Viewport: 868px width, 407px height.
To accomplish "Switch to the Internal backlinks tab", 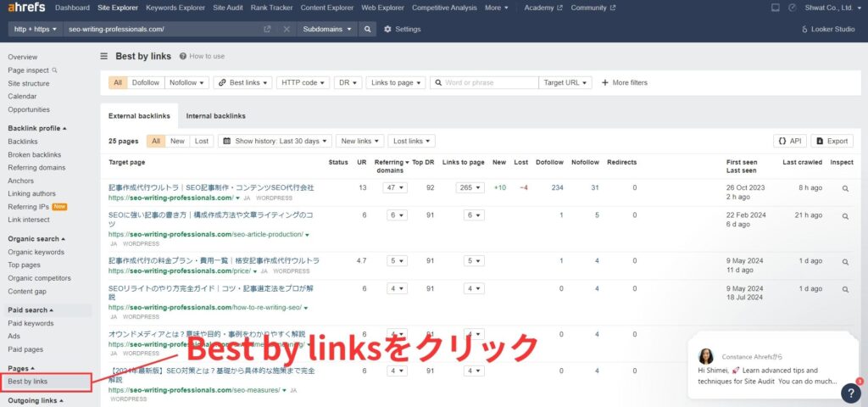I will point(216,116).
